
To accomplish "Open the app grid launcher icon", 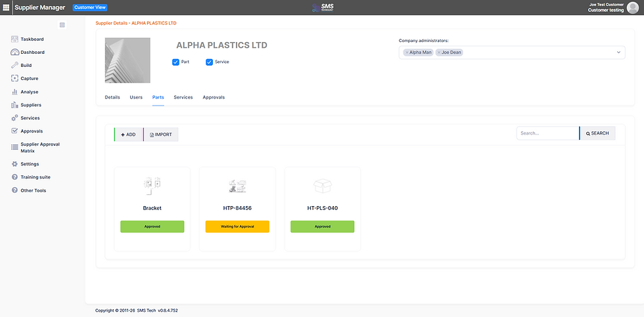I will 6,7.
